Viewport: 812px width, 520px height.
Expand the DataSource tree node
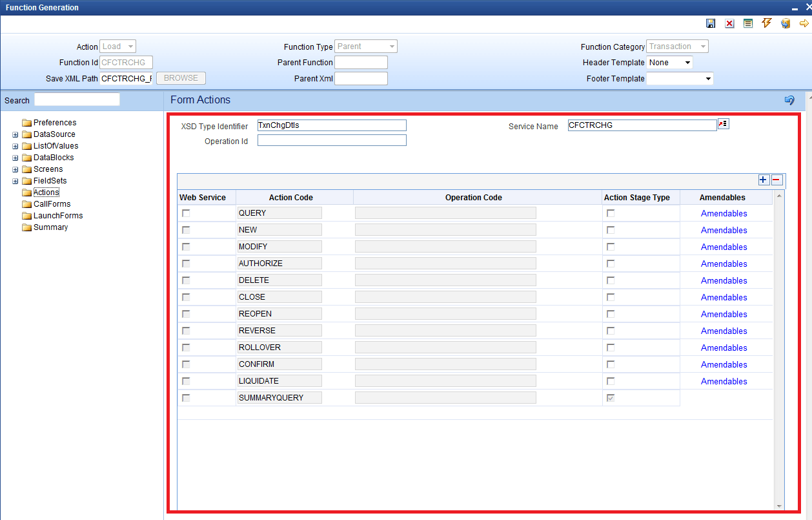(x=15, y=134)
